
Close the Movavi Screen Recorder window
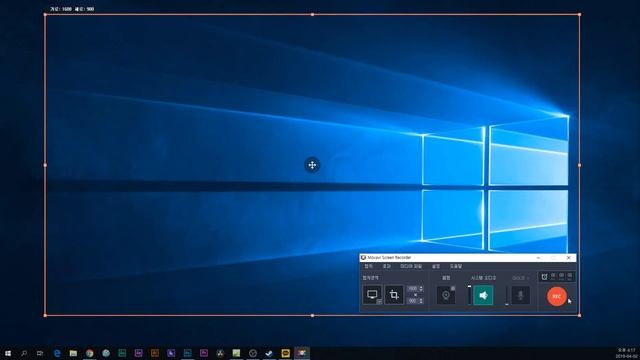[569, 258]
